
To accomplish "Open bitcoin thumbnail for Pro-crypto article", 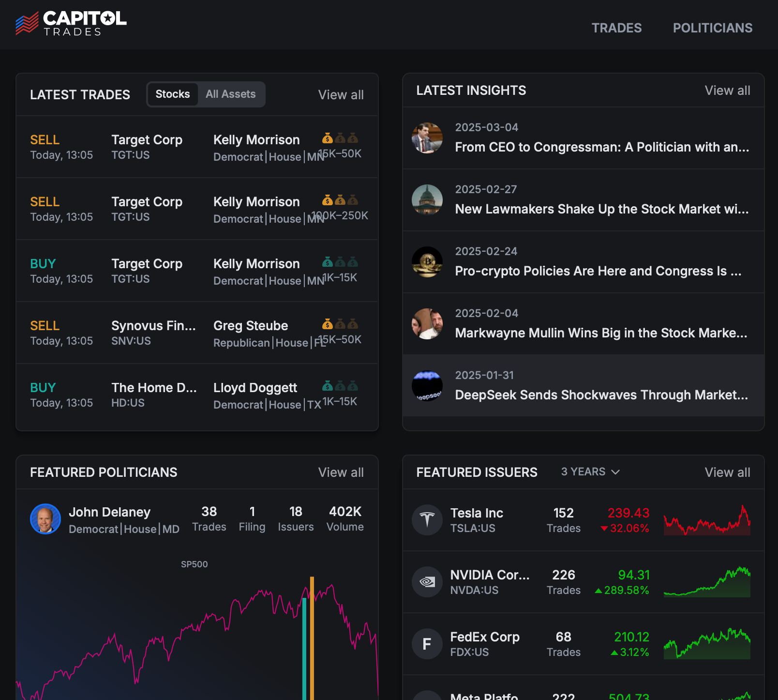I will pyautogui.click(x=427, y=262).
